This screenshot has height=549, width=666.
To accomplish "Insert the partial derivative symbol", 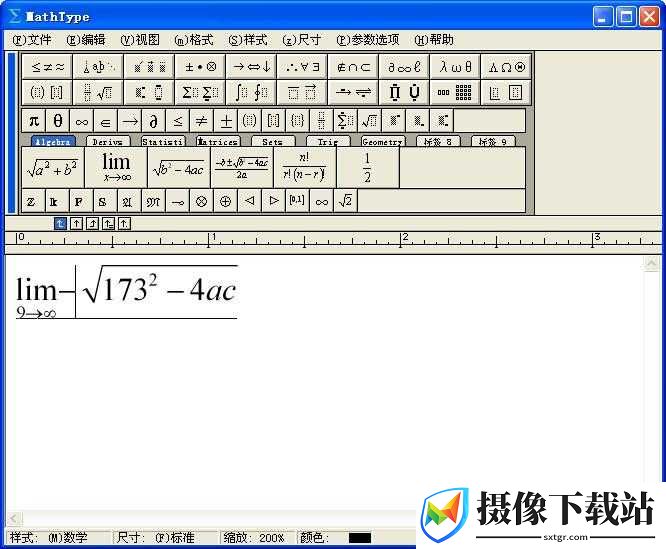I will [x=153, y=121].
